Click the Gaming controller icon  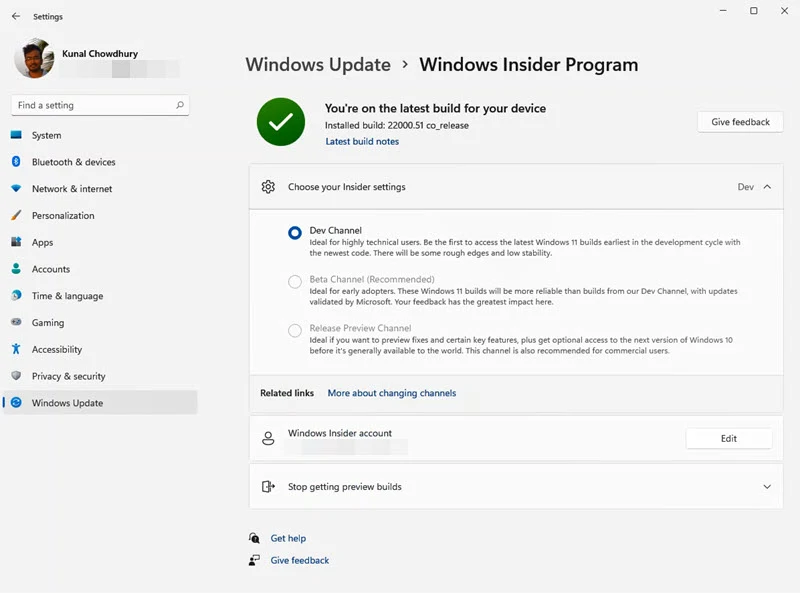pos(16,322)
